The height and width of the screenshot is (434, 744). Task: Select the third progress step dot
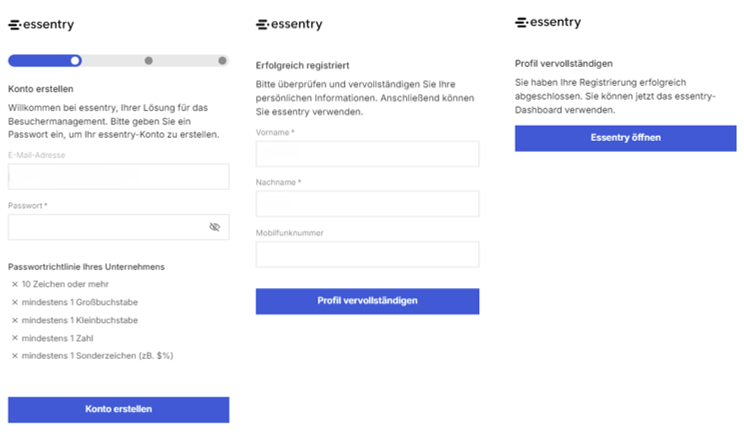[222, 61]
